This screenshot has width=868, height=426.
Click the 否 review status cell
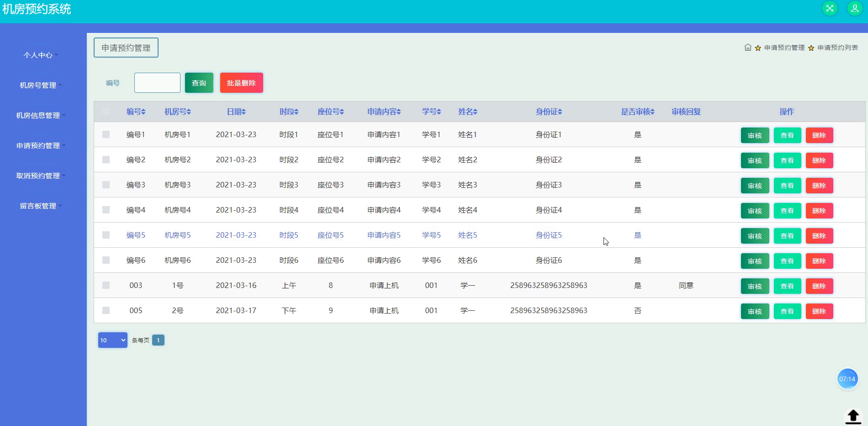point(638,310)
